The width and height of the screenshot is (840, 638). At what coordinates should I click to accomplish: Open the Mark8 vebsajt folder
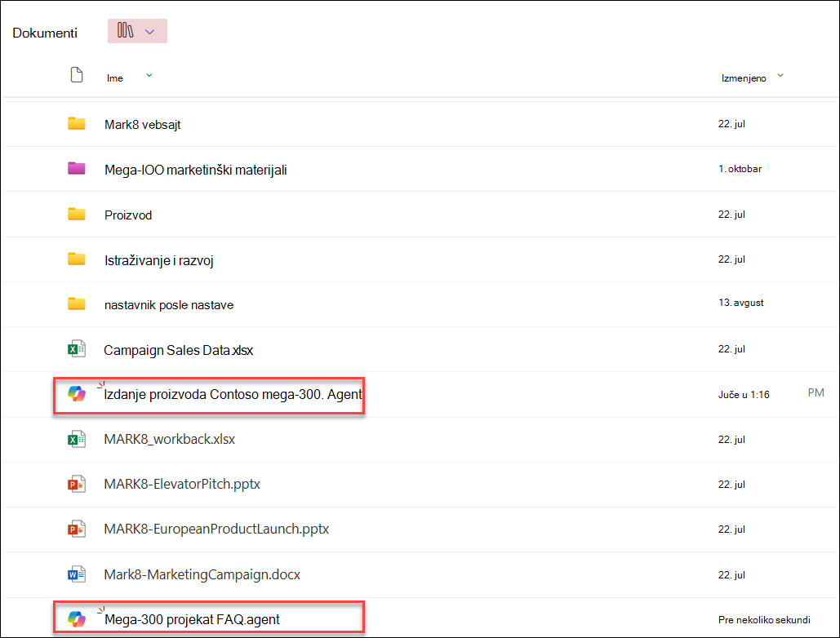point(143,125)
